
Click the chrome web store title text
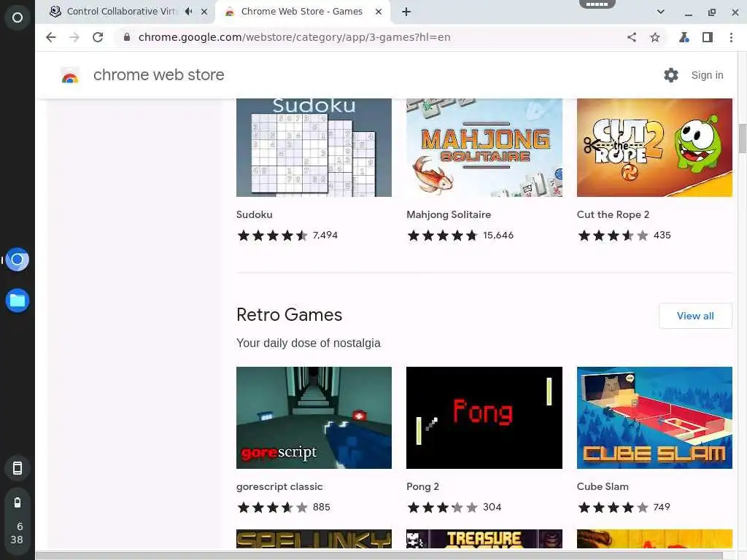click(x=158, y=75)
